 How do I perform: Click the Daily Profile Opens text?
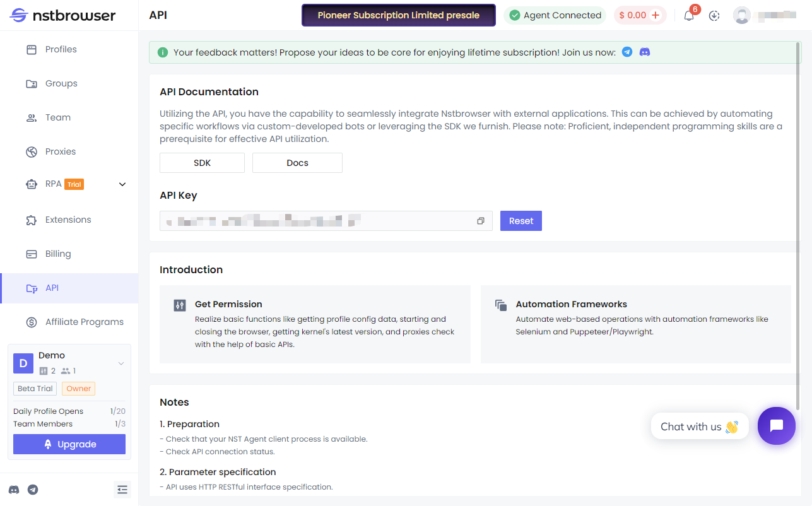pos(48,411)
